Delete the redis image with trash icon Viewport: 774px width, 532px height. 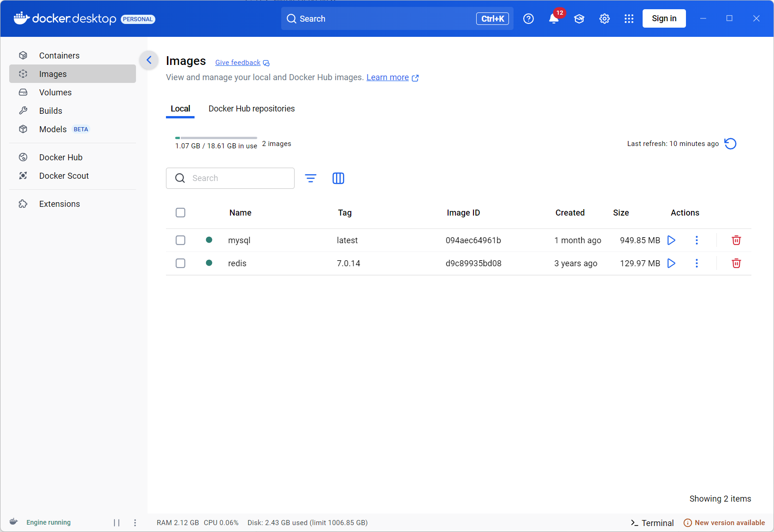736,263
